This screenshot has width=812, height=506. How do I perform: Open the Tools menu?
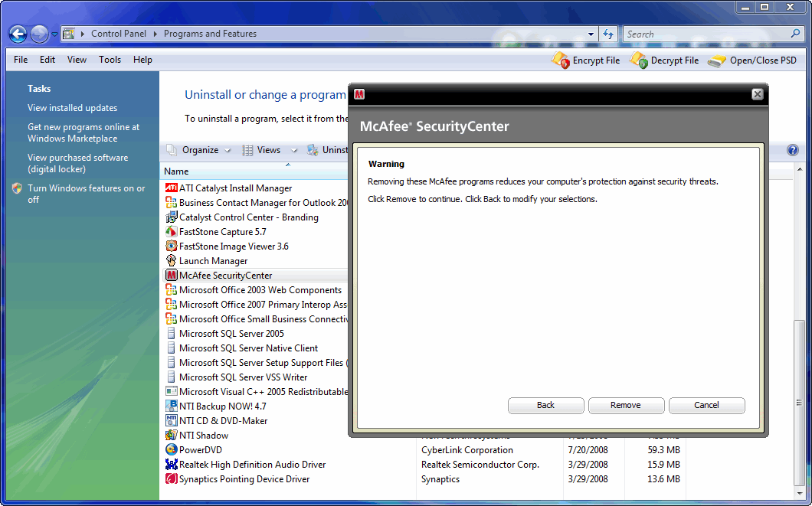[110, 60]
